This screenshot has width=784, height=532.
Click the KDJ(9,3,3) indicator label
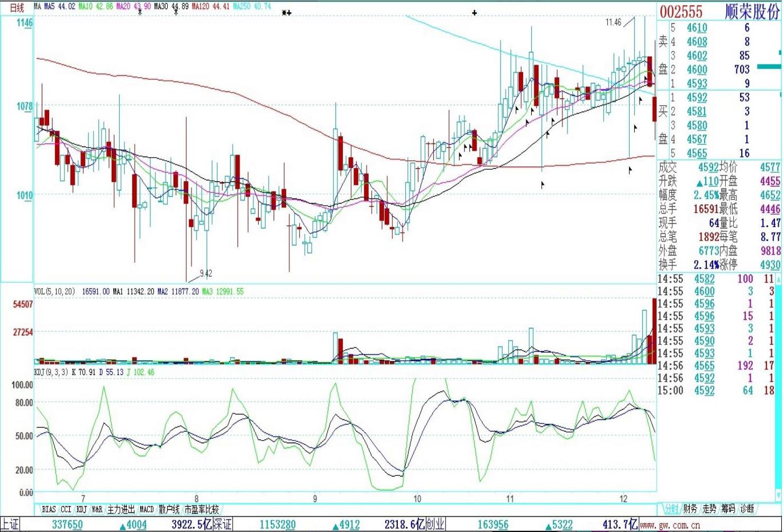(51, 372)
